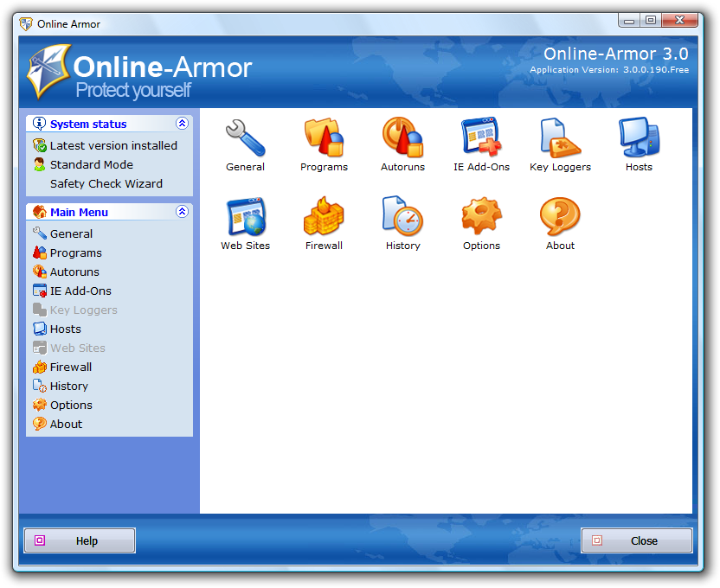This screenshot has width=720, height=588.
Task: Open the Key Loggers large icon
Action: point(560,137)
